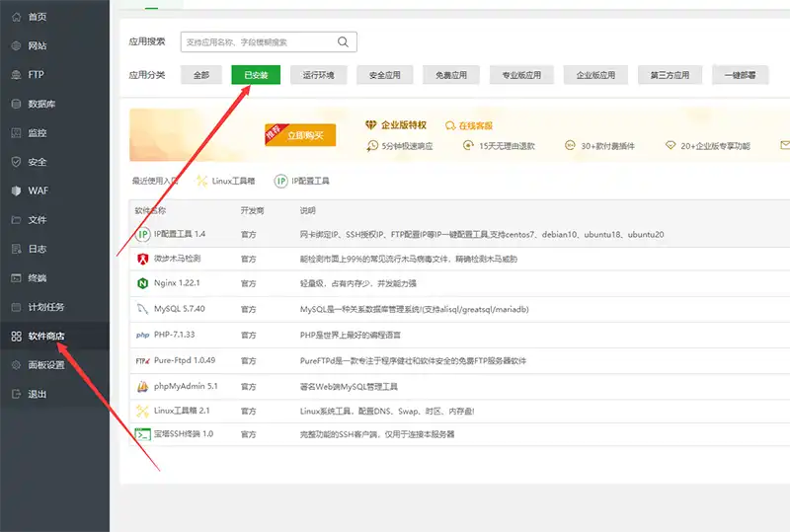Click the 宝塔SSH终端 terminal icon
790x532 pixels.
(x=142, y=435)
